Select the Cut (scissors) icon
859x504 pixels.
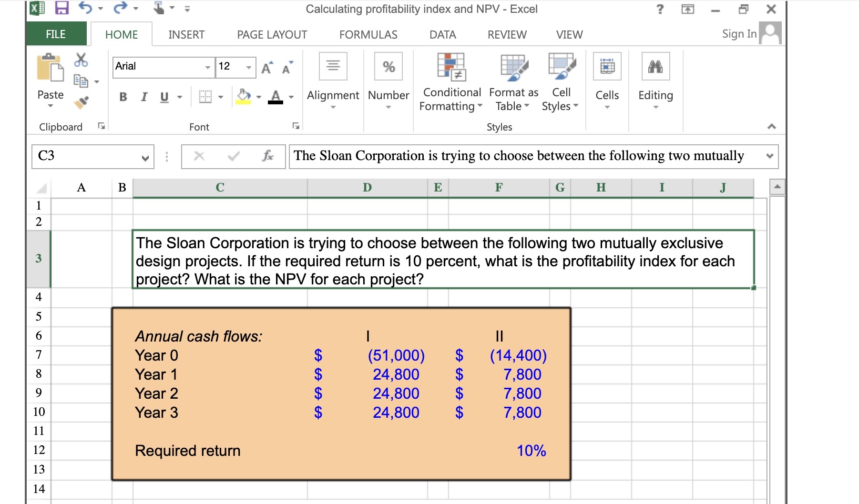(81, 60)
